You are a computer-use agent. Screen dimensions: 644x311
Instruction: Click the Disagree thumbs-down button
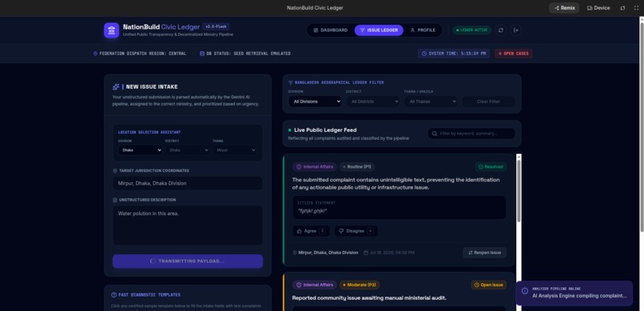click(356, 231)
